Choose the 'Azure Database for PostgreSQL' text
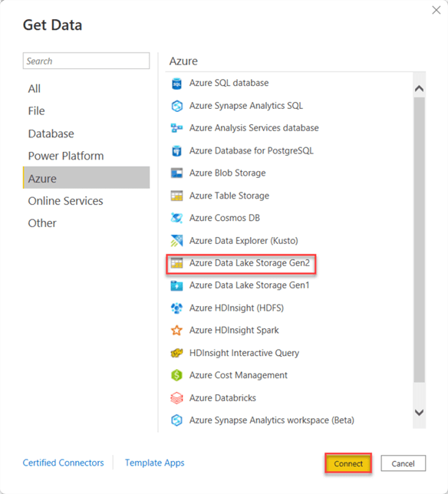 252,150
